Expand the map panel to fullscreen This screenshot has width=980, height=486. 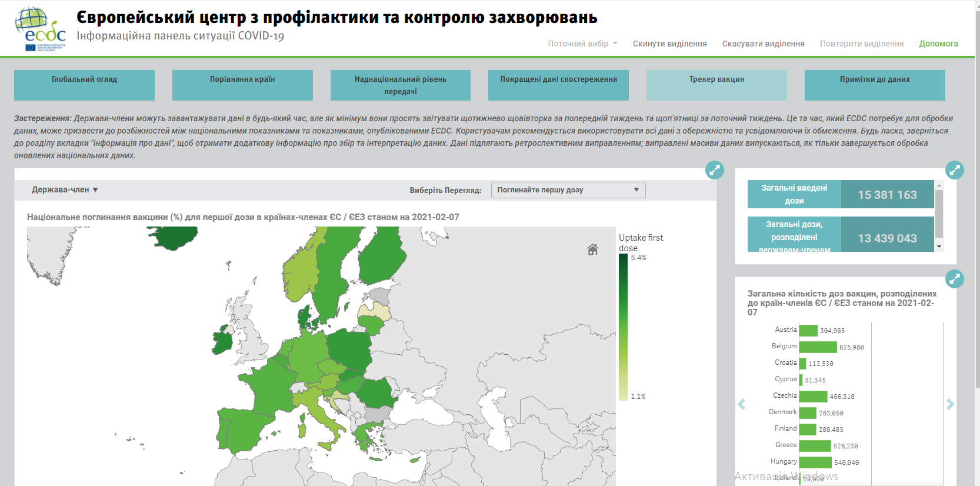[714, 170]
